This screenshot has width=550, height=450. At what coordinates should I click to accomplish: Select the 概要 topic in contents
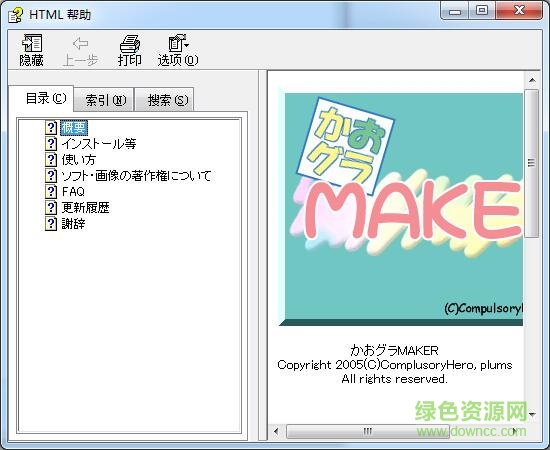[x=73, y=128]
